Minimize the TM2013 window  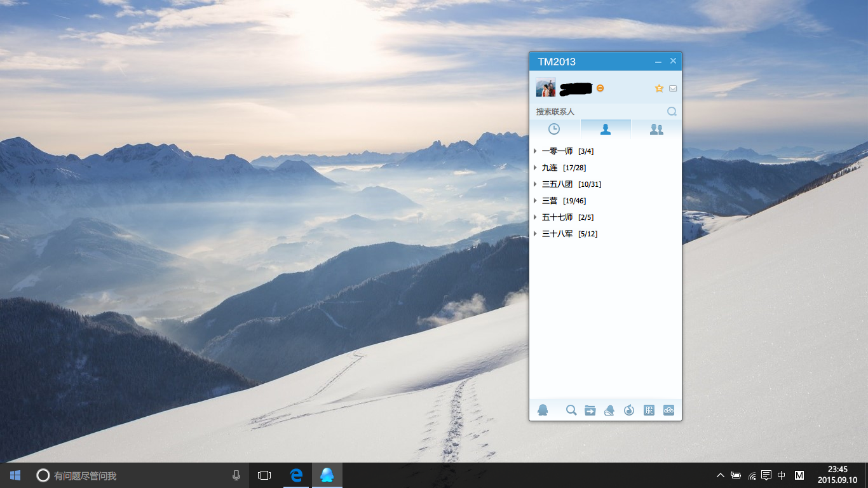coord(658,62)
